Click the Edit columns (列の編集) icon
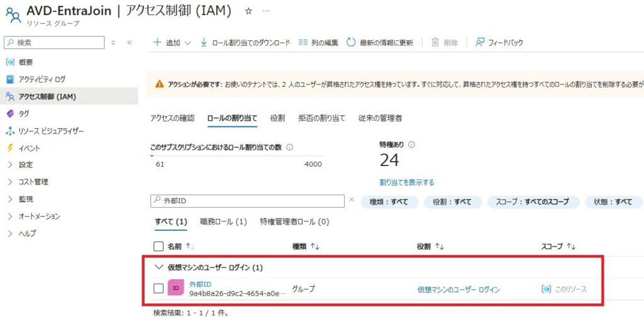The width and height of the screenshot is (644, 324). tap(303, 42)
